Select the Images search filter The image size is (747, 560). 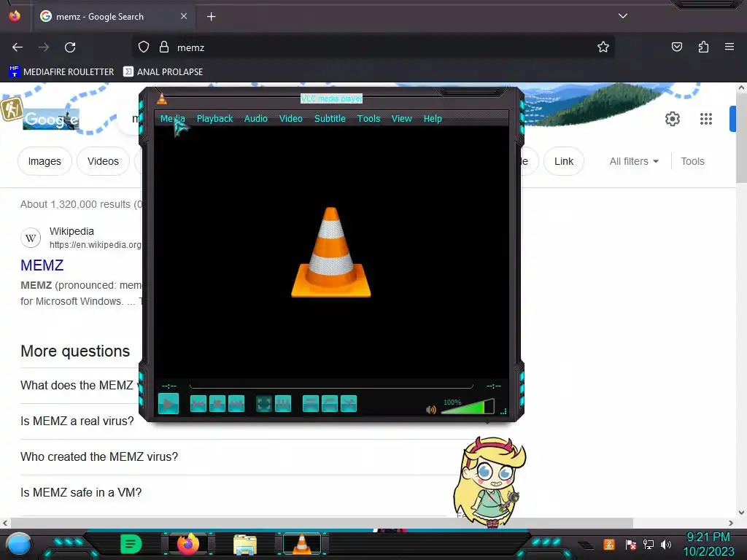coord(44,161)
